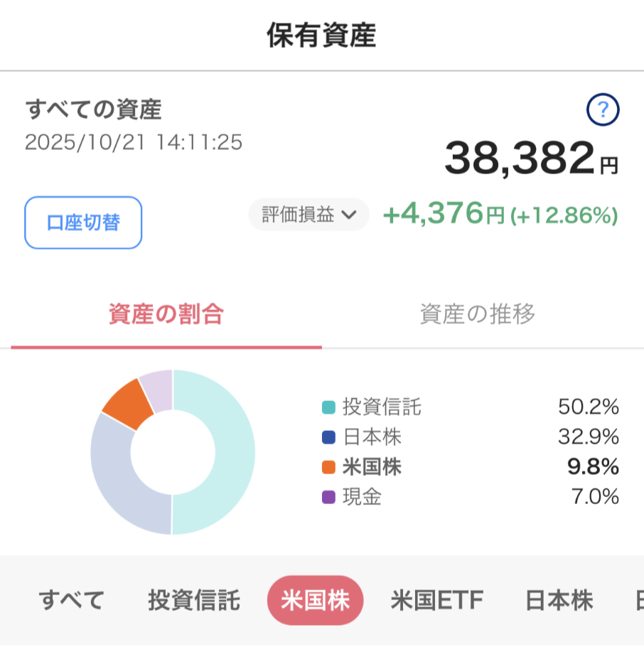Click the blue 日本株 legend swatch

pos(328,437)
